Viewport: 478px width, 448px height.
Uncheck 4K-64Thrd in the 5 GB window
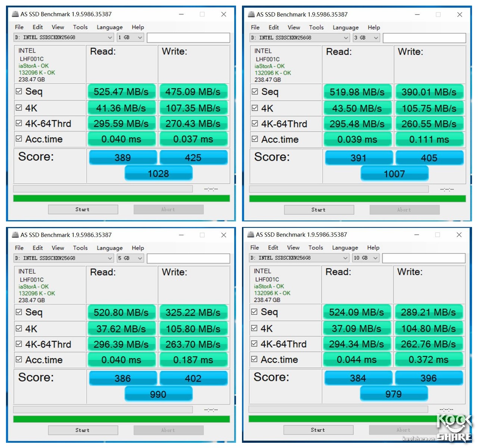point(19,343)
